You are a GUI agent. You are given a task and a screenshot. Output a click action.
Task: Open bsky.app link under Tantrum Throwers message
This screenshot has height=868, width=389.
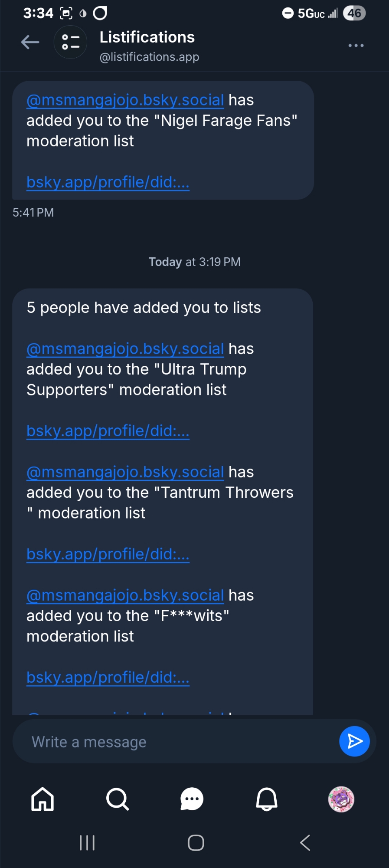click(108, 554)
